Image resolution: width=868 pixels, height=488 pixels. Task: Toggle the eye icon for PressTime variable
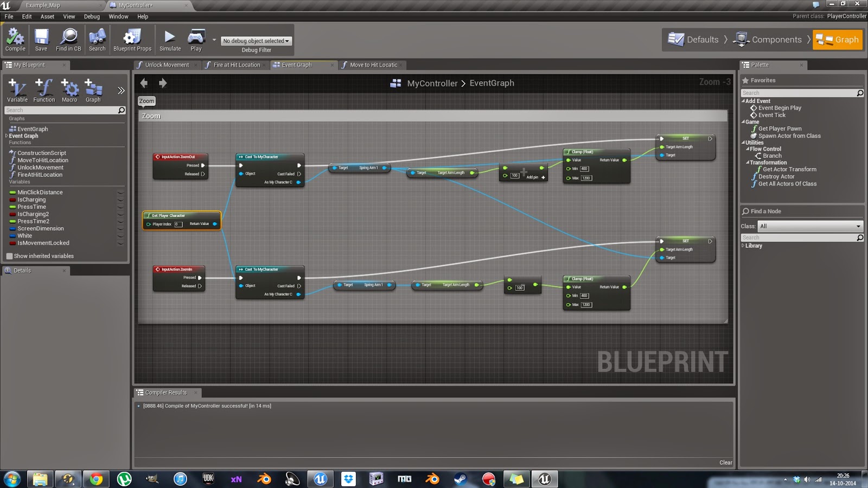pos(120,207)
